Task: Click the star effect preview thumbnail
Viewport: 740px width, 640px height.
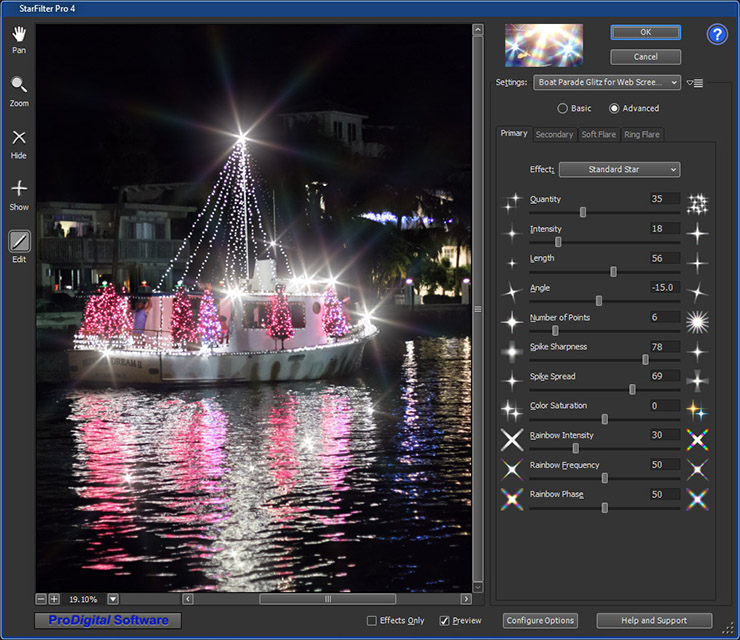Action: click(x=544, y=45)
